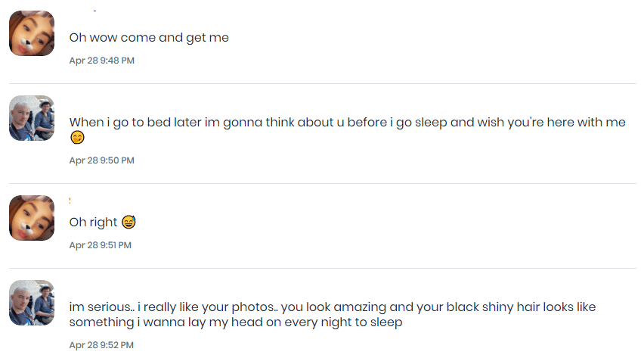Click the avatar beside the "Oh right" message
The width and height of the screenshot is (644, 358).
coord(32,218)
